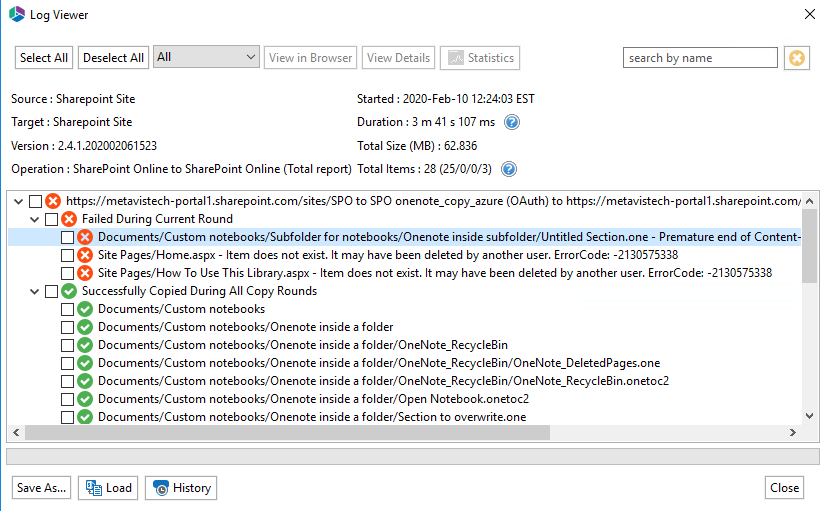Viewport: 825px width, 511px height.
Task: Click the horizontal scrollbar of the log list
Action: pyautogui.click(x=400, y=433)
